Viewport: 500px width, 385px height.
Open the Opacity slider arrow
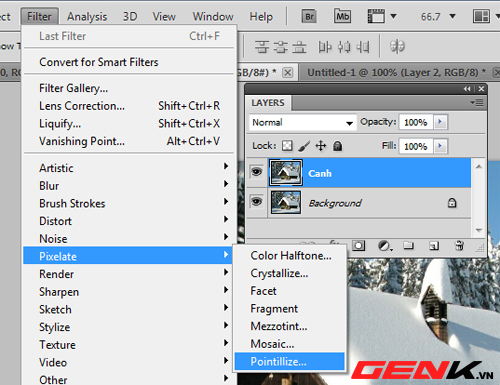click(x=440, y=122)
